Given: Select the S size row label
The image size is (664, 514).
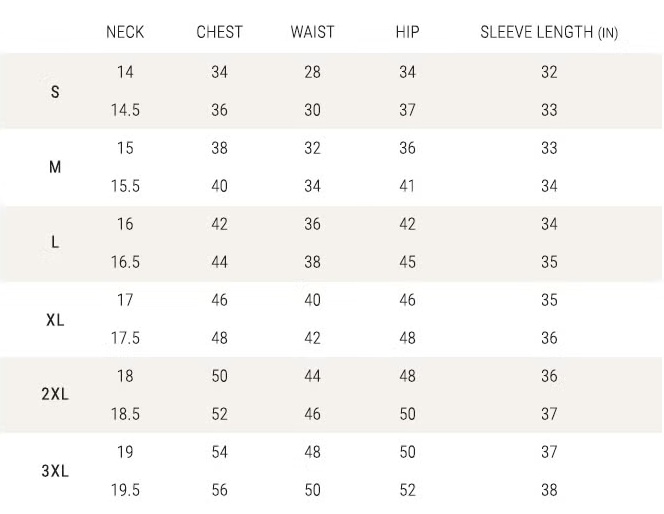Looking at the screenshot, I should [x=55, y=91].
